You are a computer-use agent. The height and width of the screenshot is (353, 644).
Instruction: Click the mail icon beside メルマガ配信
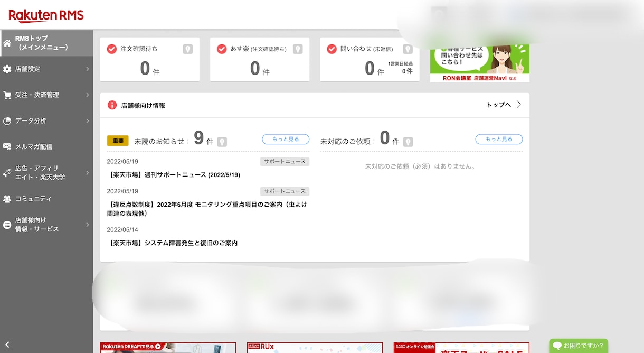[x=7, y=146]
